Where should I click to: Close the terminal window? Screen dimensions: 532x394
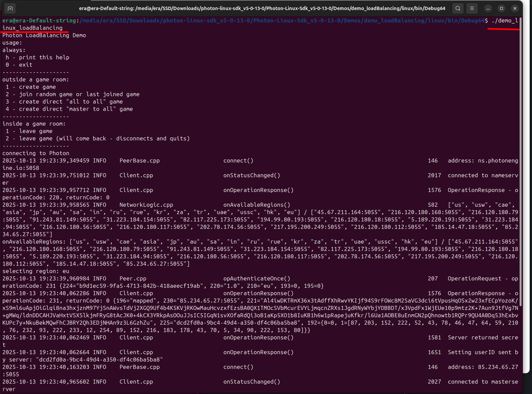pyautogui.click(x=515, y=8)
